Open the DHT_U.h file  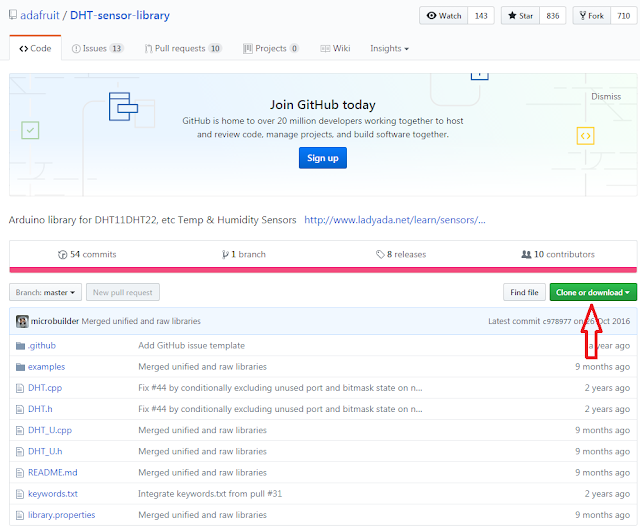(45, 452)
